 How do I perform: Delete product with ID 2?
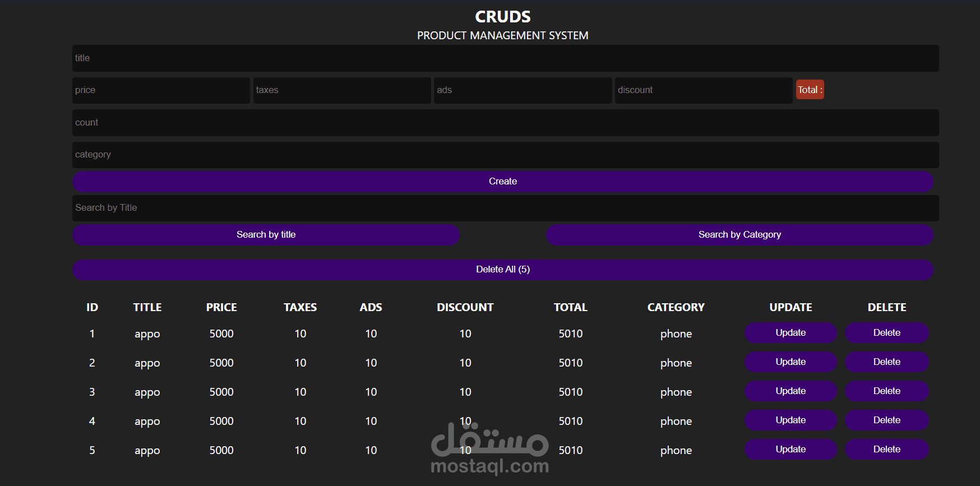tap(887, 362)
